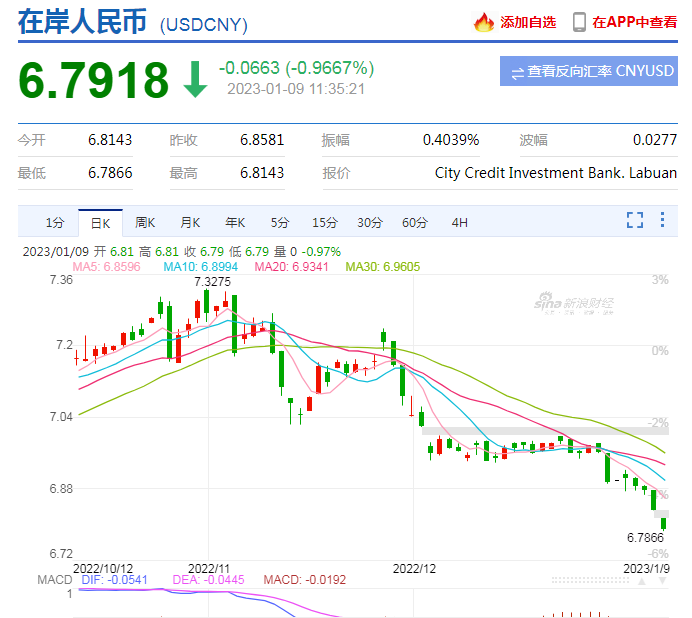Viewport: 692px width, 618px height.
Task: Switch to the 15分 chart tab
Action: [325, 222]
